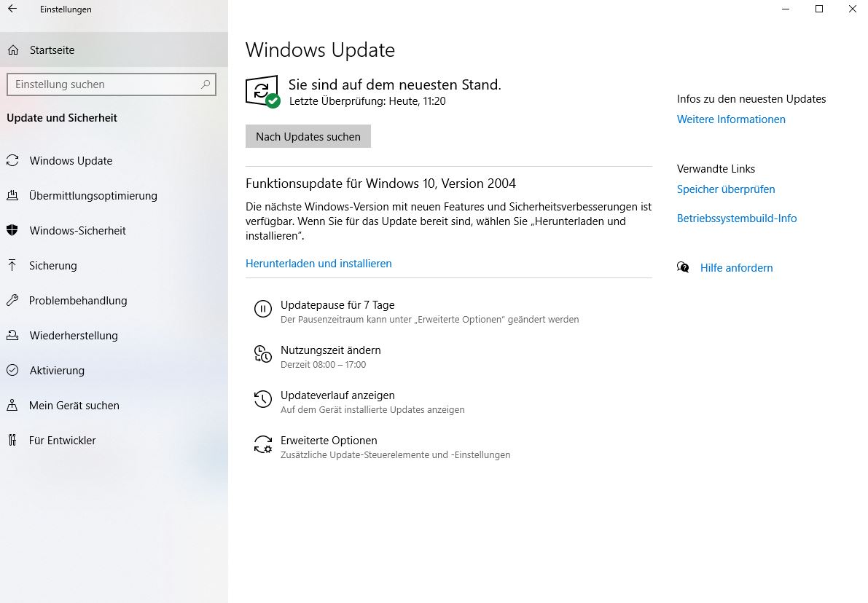Click 'Update und Sicherheit' section header
The image size is (868, 603).
tap(62, 118)
